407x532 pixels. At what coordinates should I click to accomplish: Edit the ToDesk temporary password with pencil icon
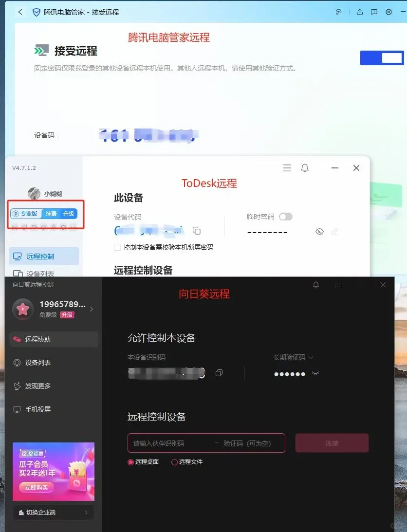point(334,231)
